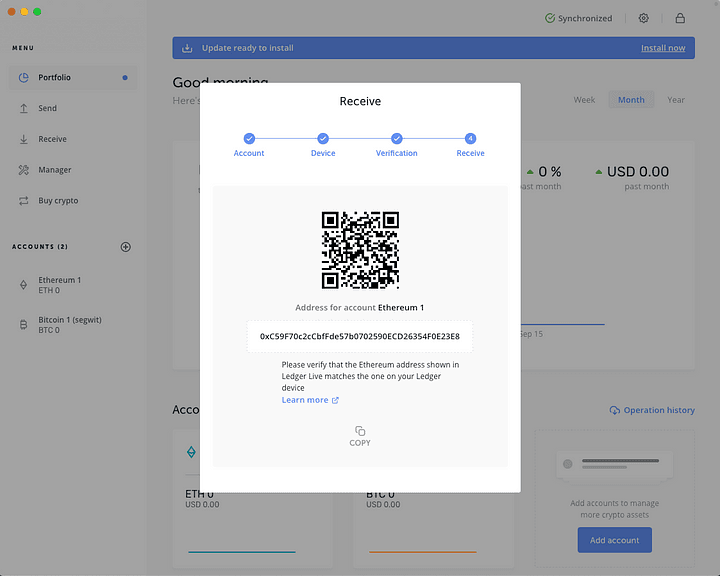The image size is (720, 576).
Task: Open the Operation history link
Action: 658,410
